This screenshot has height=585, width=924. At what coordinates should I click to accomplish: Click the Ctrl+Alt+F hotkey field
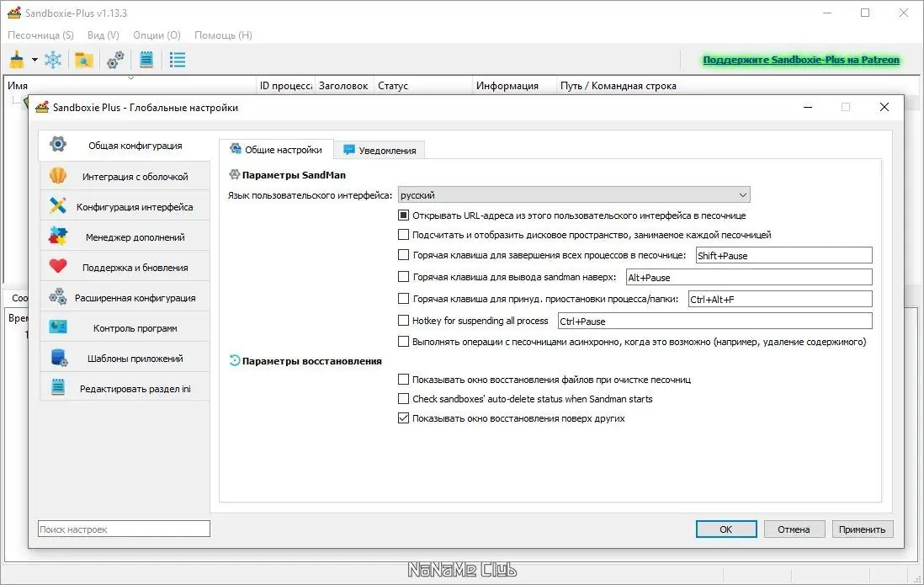[x=780, y=299]
